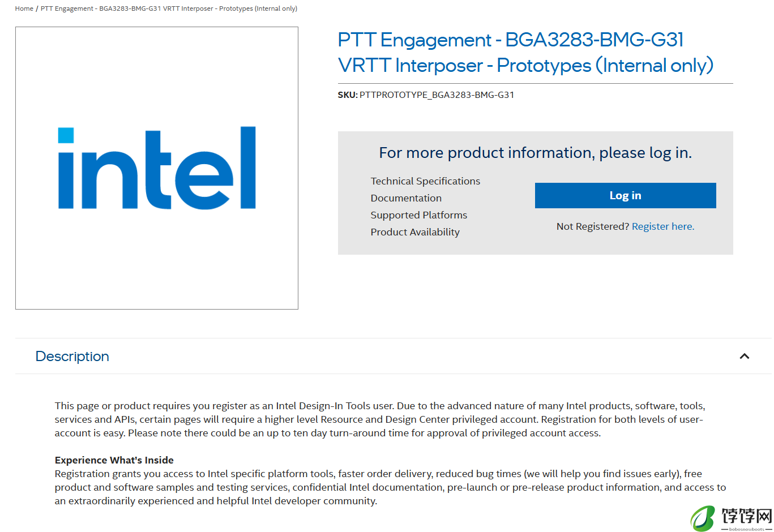
Task: Select the PTT Engagement product title
Action: pos(525,53)
